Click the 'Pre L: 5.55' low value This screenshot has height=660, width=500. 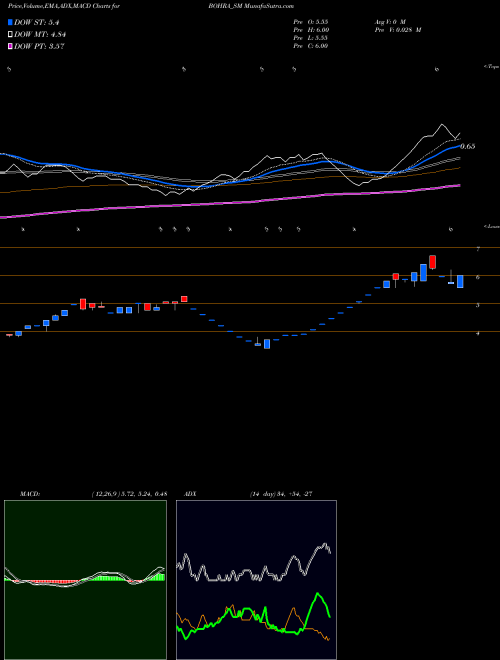tap(311, 38)
